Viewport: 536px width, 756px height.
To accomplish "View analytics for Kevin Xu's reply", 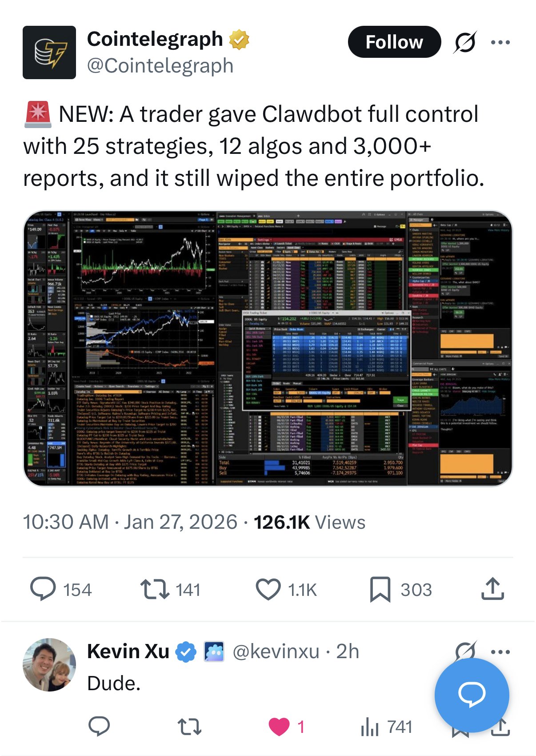I will tap(370, 727).
